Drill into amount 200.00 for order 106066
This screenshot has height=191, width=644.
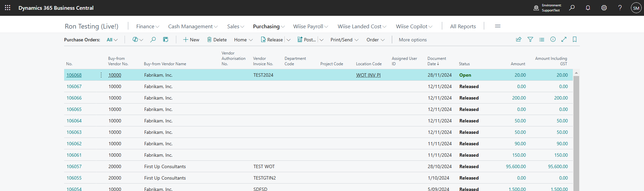click(x=519, y=98)
